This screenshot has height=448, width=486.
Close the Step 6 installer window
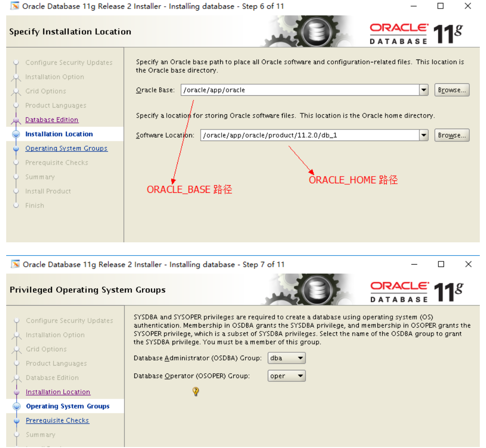coord(468,6)
